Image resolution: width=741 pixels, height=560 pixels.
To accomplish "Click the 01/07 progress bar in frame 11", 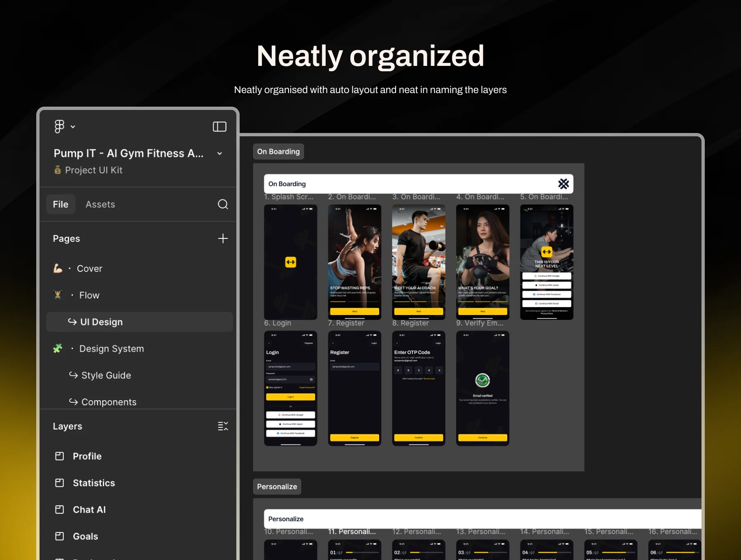I will (x=362, y=553).
